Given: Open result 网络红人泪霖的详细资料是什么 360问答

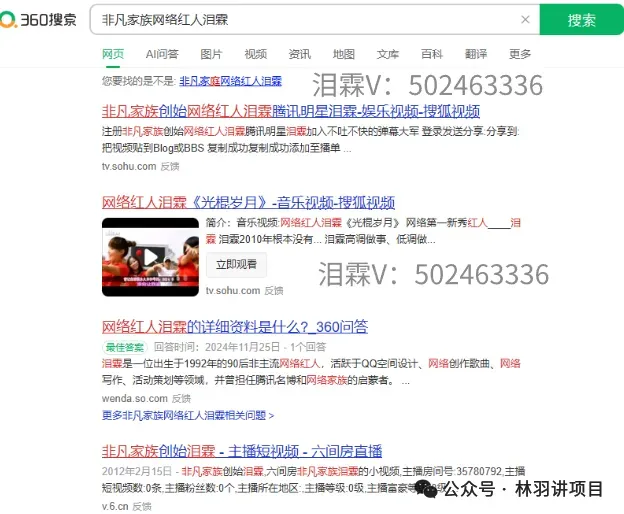Looking at the screenshot, I should tap(235, 327).
